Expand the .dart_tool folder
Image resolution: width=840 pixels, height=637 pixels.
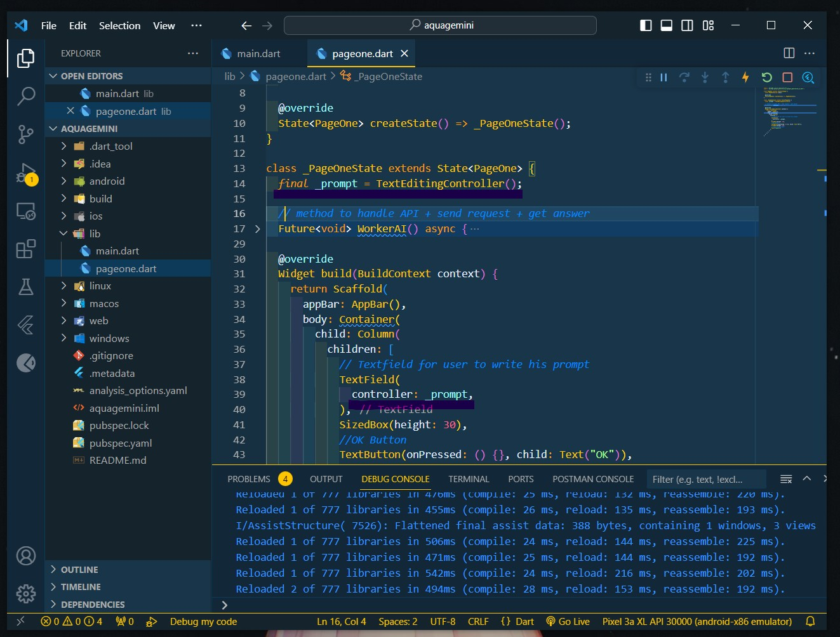coord(63,146)
